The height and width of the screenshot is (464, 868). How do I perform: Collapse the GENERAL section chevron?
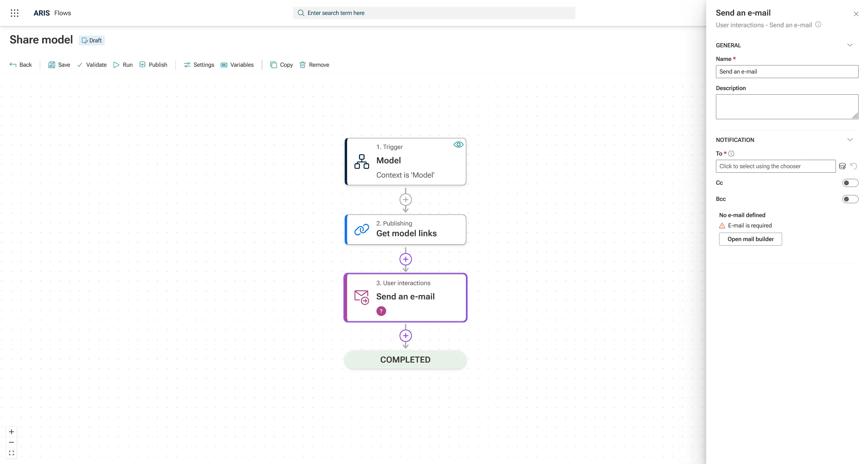[x=850, y=45]
